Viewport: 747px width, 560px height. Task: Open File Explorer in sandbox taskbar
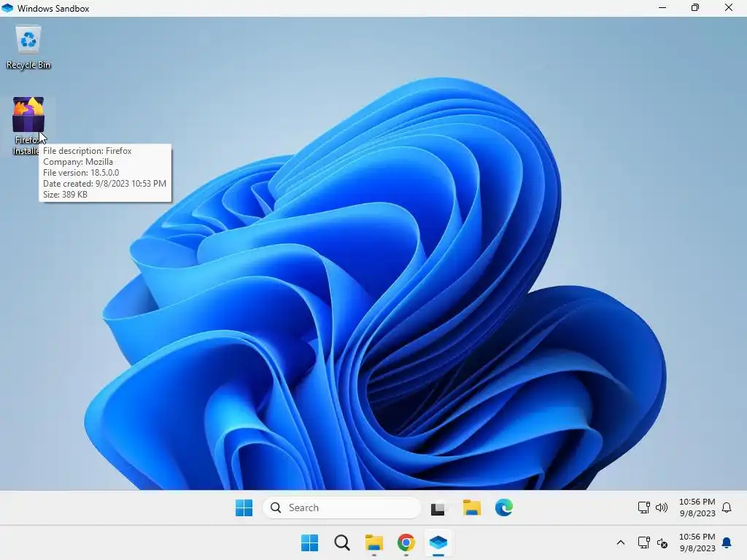point(472,507)
